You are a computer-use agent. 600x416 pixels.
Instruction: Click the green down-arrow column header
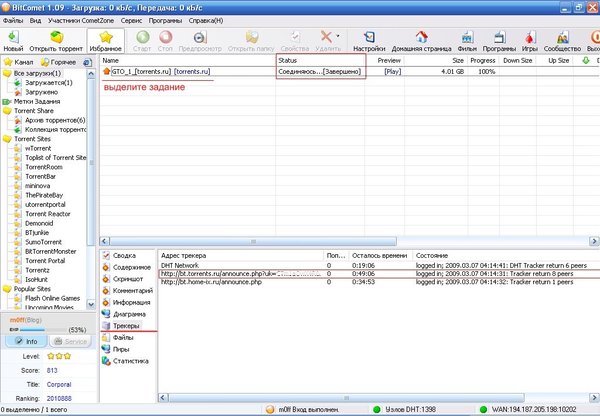(585, 60)
